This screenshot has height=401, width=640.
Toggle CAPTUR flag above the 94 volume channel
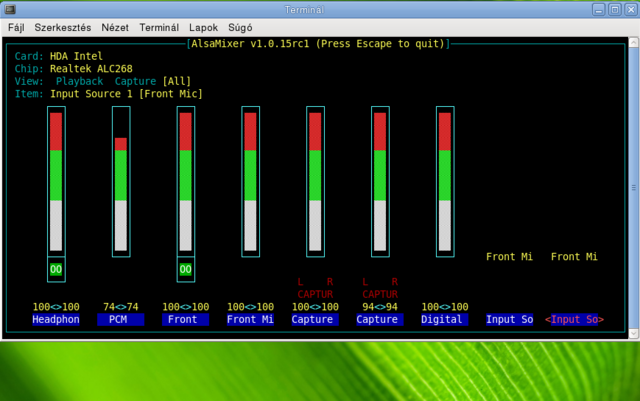pyautogui.click(x=379, y=293)
